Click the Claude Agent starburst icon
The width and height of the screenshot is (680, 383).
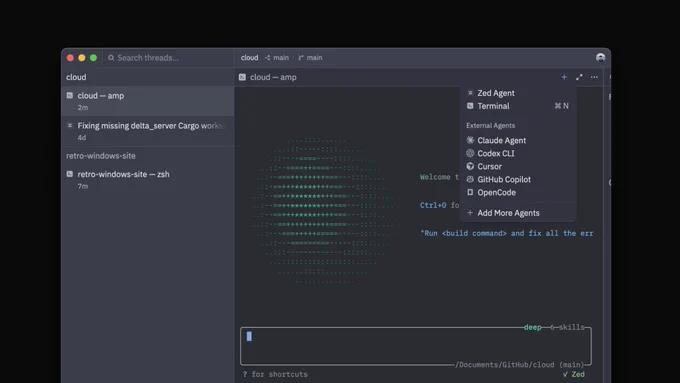pyautogui.click(x=470, y=140)
